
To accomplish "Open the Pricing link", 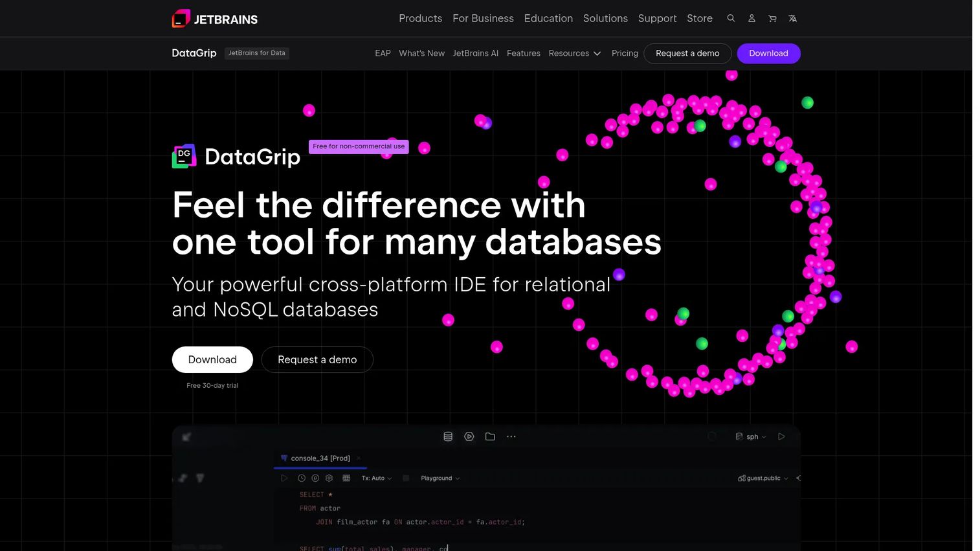I will click(x=625, y=53).
